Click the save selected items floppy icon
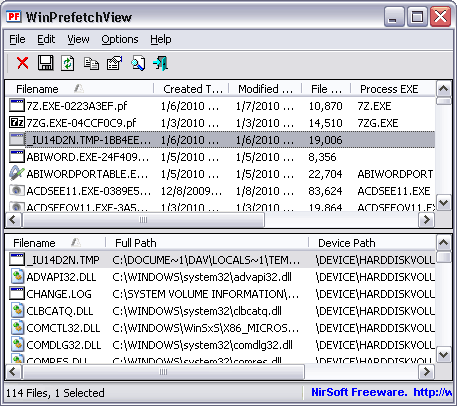The width and height of the screenshot is (457, 406). coord(45,63)
